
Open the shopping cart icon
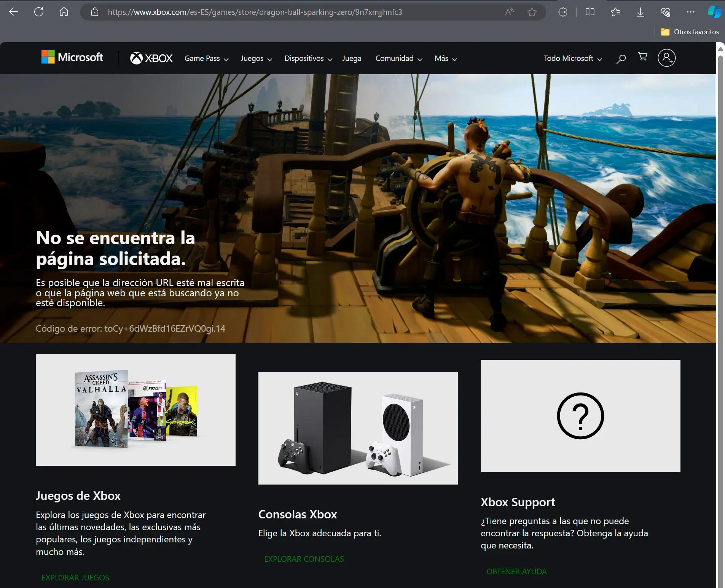pyautogui.click(x=643, y=57)
